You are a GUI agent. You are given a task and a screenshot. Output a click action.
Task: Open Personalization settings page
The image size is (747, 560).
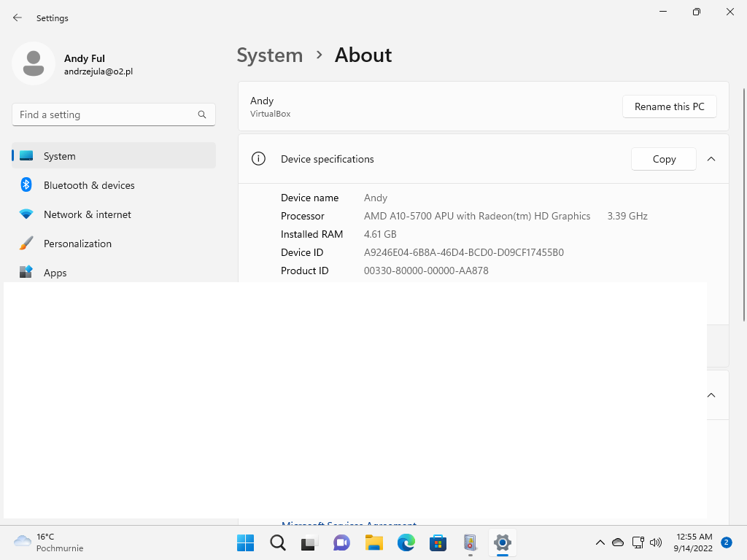pyautogui.click(x=77, y=244)
